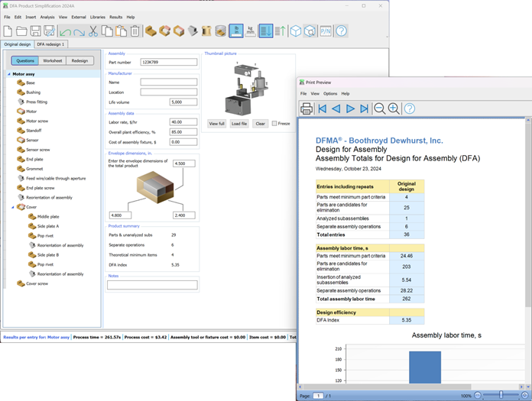Click the Labor rate input field
532x401 pixels.
click(x=183, y=122)
